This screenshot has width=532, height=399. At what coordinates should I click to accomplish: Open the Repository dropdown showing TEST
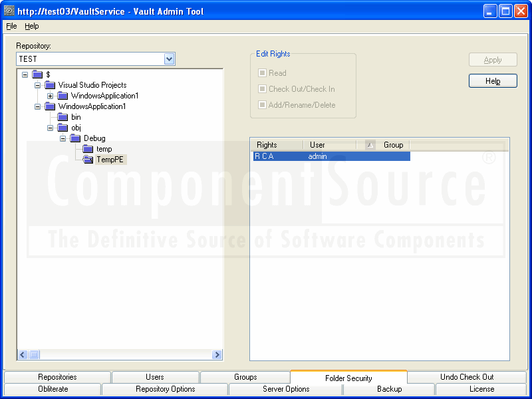(170, 59)
